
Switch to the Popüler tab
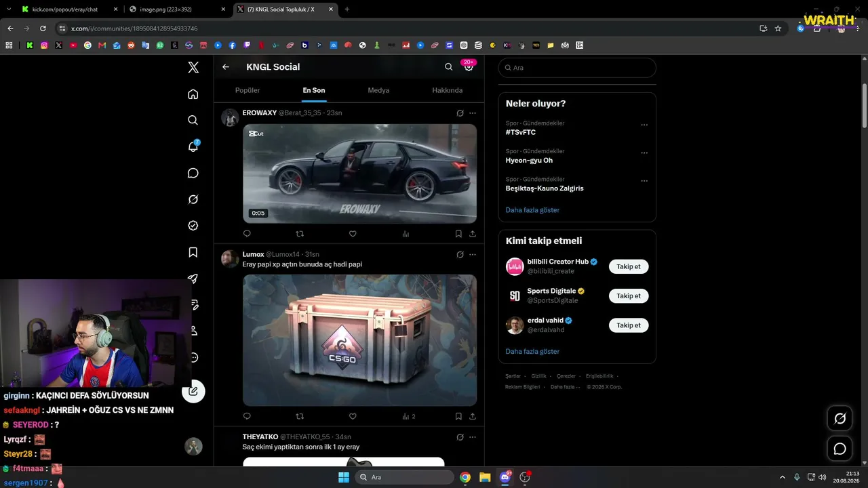click(x=248, y=90)
